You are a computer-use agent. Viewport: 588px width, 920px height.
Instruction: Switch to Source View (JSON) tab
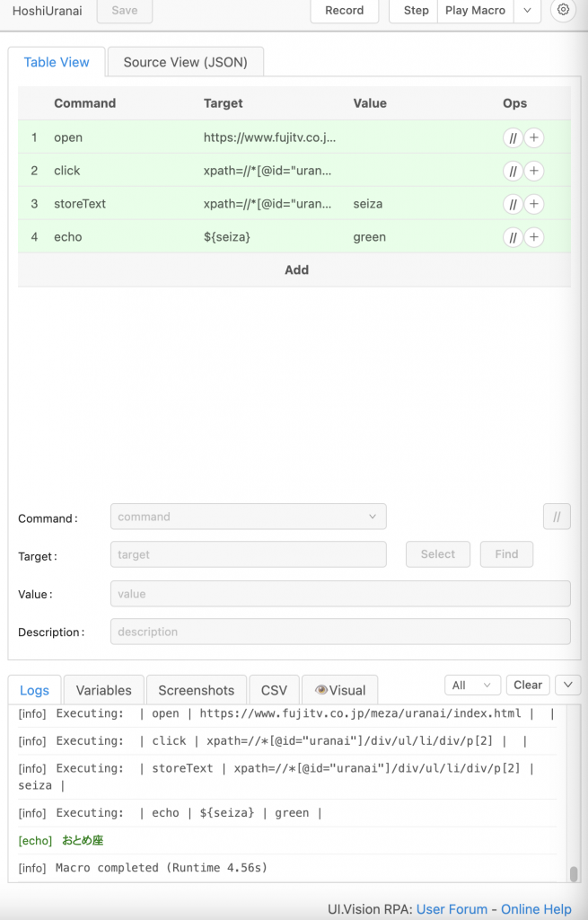(x=185, y=62)
